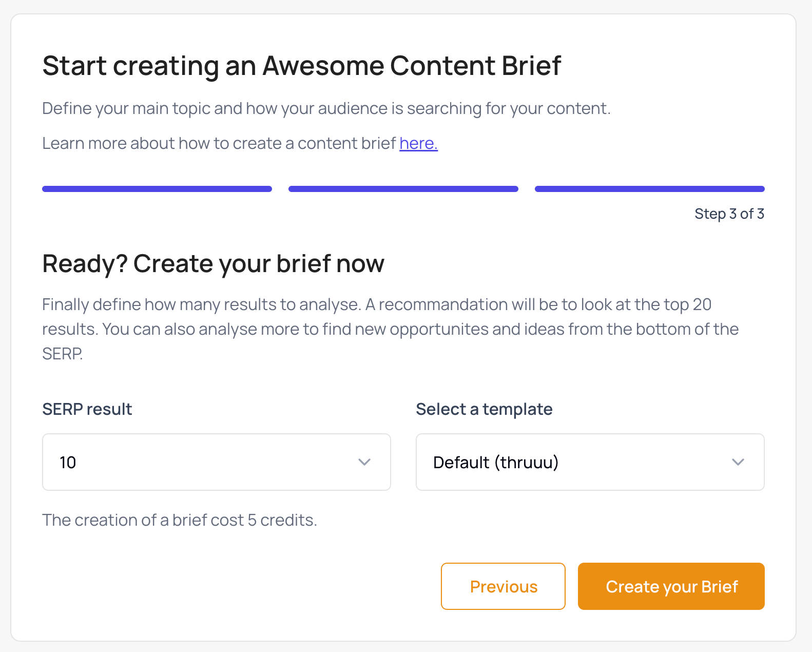Click the rightmost progress bar segment
This screenshot has width=812, height=652.
649,189
